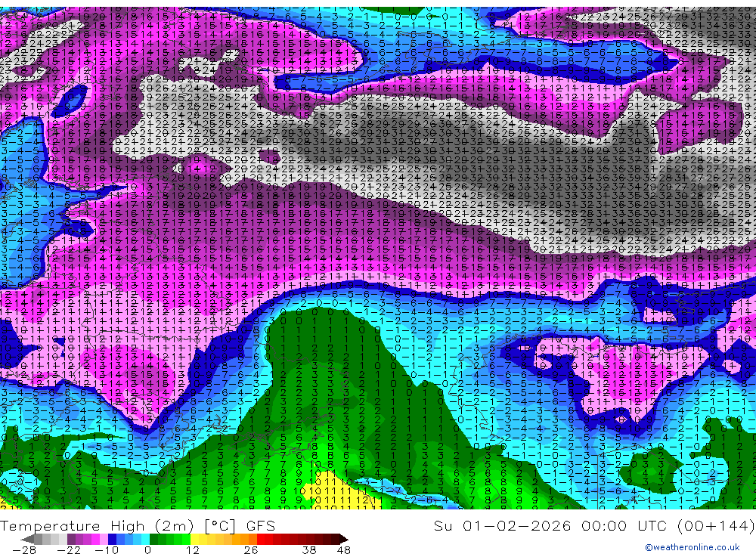This screenshot has height=554, width=756.
Task: Click the dark right arrow tip of the color scale
Action: tap(344, 539)
